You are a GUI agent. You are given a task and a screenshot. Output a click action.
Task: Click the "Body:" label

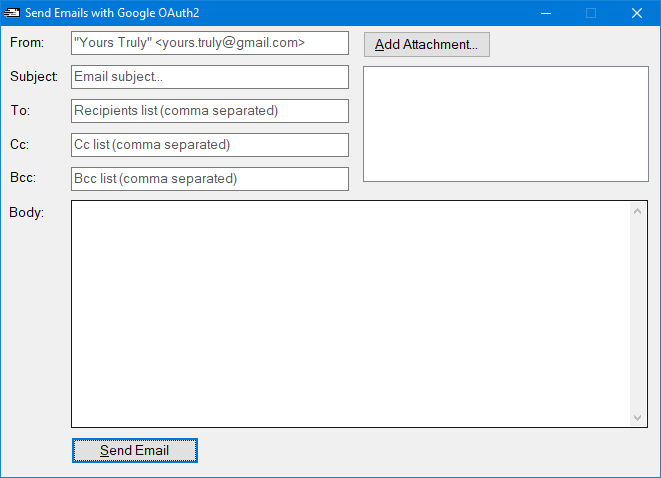pyautogui.click(x=27, y=212)
